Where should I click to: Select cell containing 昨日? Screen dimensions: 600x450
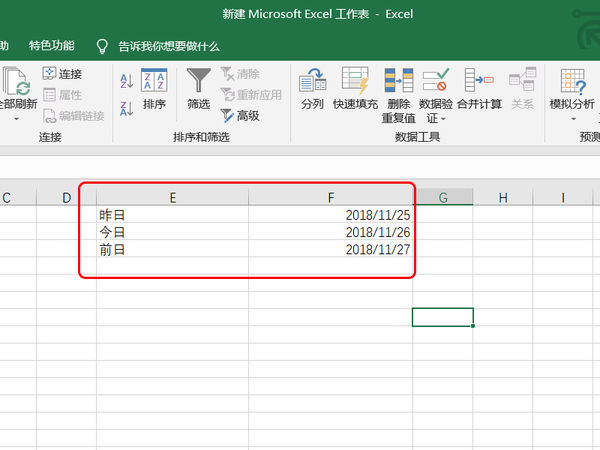pos(172,215)
